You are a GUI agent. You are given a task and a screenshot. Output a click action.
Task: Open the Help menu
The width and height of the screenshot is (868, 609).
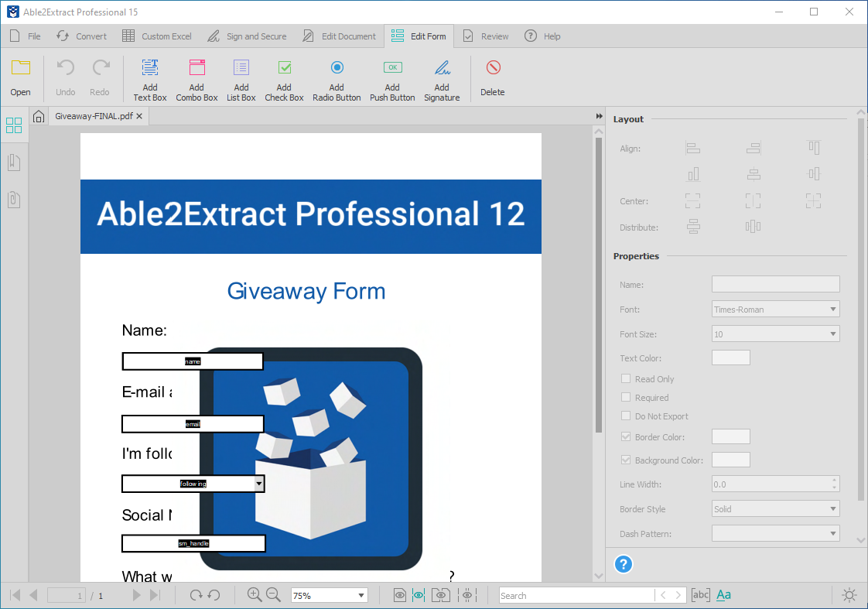coord(542,36)
